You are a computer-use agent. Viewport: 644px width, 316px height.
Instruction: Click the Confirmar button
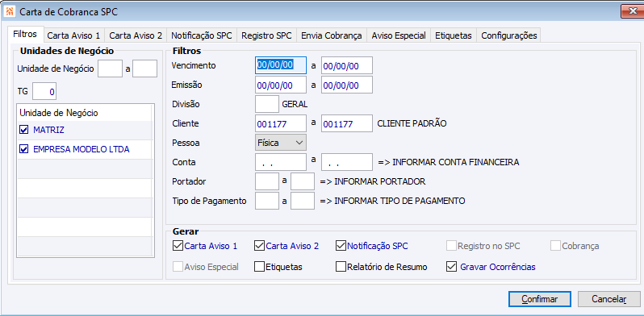(x=539, y=299)
